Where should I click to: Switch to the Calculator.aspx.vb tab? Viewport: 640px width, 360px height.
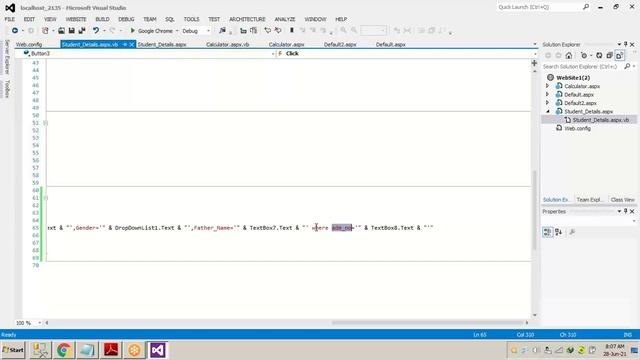pyautogui.click(x=227, y=44)
